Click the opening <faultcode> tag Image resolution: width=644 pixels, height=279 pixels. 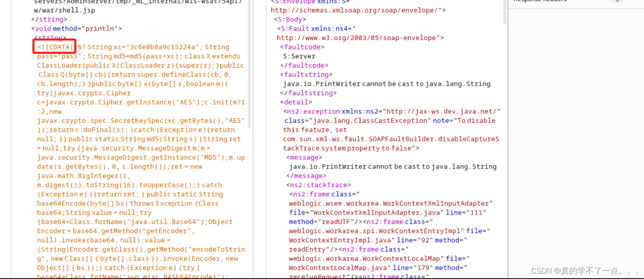click(x=302, y=47)
